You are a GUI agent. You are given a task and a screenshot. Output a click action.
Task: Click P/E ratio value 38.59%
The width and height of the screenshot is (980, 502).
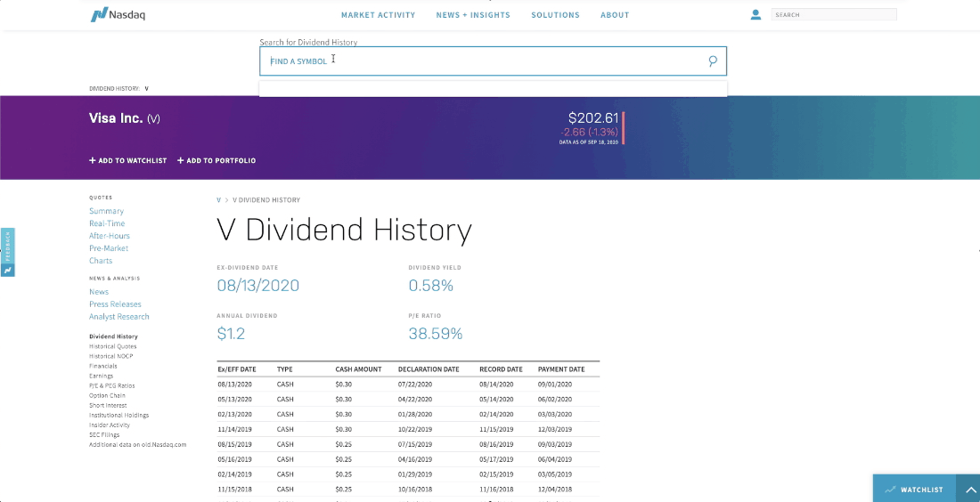pyautogui.click(x=436, y=334)
